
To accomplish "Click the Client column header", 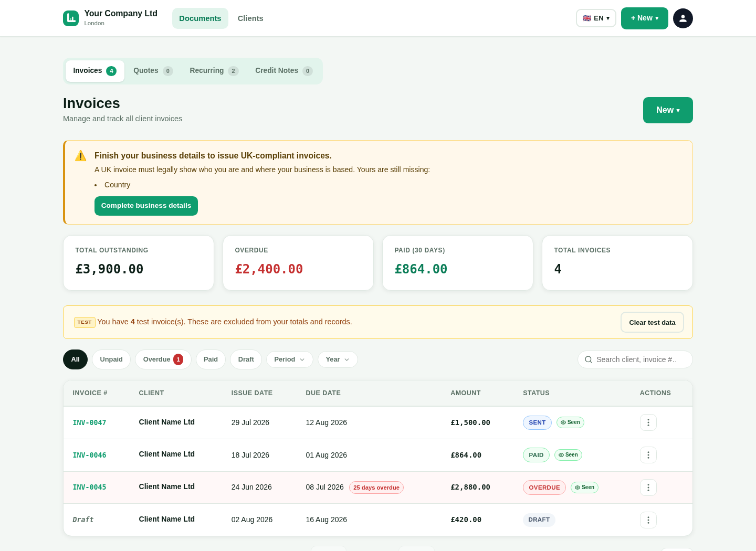I will (x=152, y=393).
